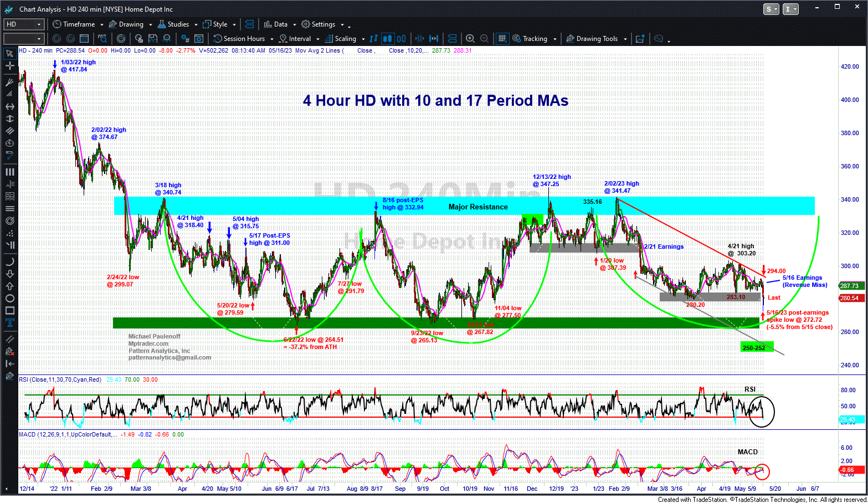
Task: Open the Studies menu
Action: click(x=173, y=24)
